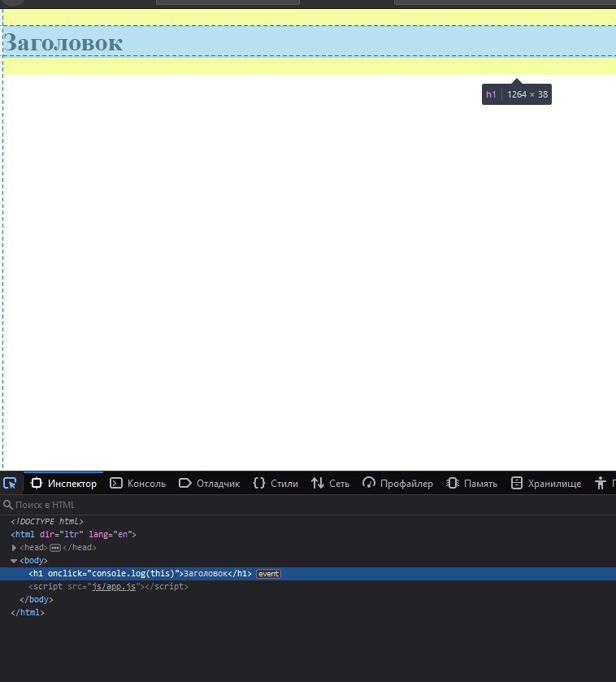Click the lang="en" attribute in html tag
616x682 pixels.
click(x=110, y=534)
